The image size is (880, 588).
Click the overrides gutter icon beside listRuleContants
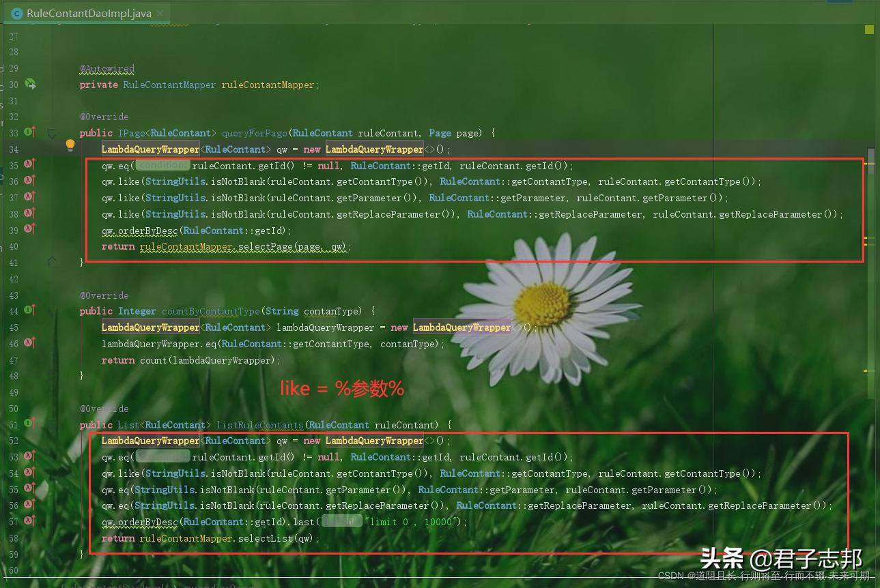[29, 424]
